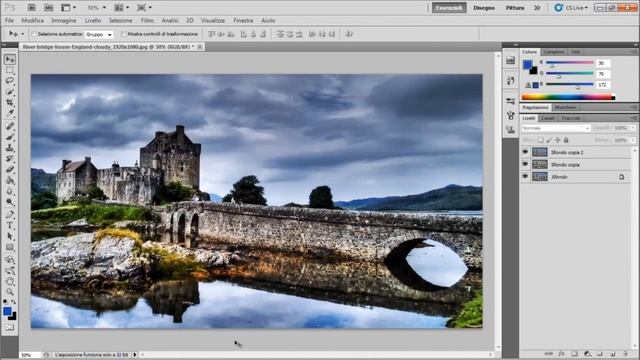Launch Mini Bridge from the application bar
Viewport: 640px width, 360px height.
click(49, 7)
